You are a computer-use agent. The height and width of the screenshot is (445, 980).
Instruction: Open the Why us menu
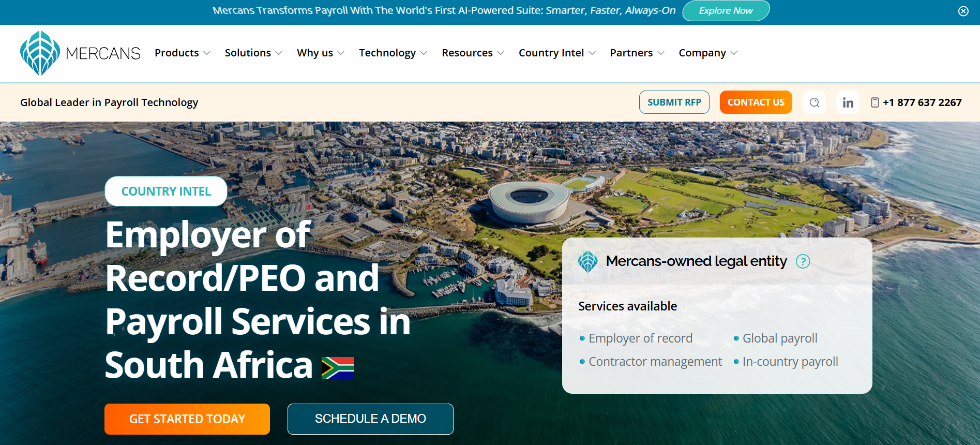[315, 53]
